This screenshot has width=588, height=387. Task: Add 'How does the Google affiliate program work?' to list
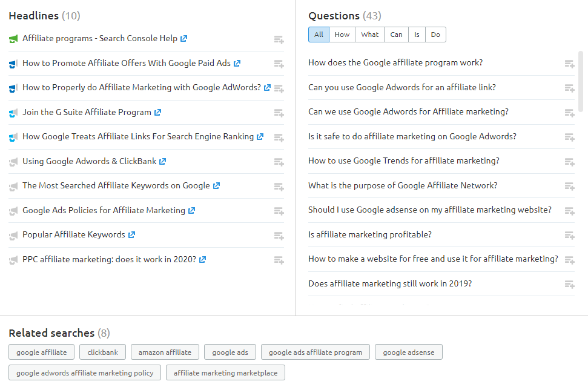(569, 64)
